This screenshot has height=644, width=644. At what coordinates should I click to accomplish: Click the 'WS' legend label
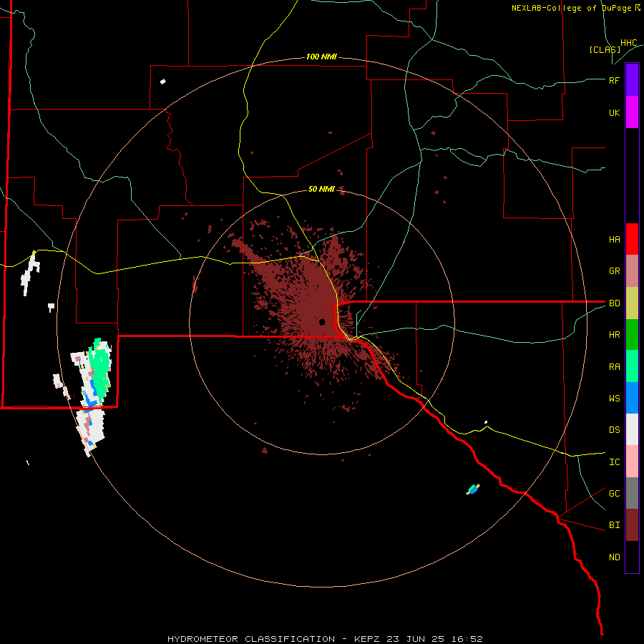[614, 399]
